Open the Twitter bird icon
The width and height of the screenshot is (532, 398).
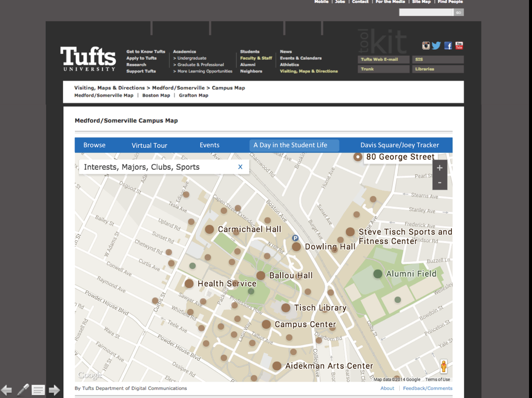(437, 46)
